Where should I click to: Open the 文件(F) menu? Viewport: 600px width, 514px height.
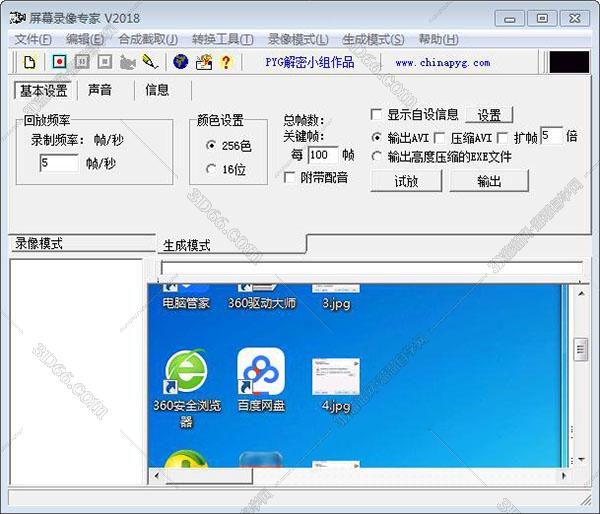coord(33,39)
